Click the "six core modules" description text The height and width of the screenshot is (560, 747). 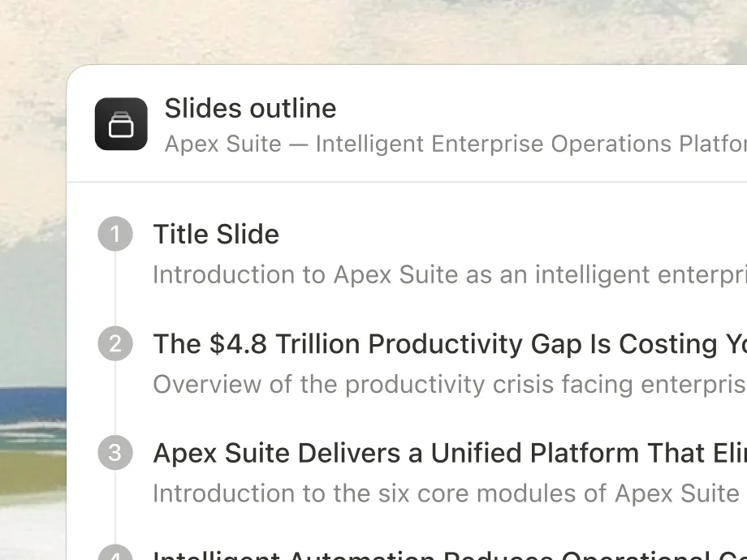(445, 493)
